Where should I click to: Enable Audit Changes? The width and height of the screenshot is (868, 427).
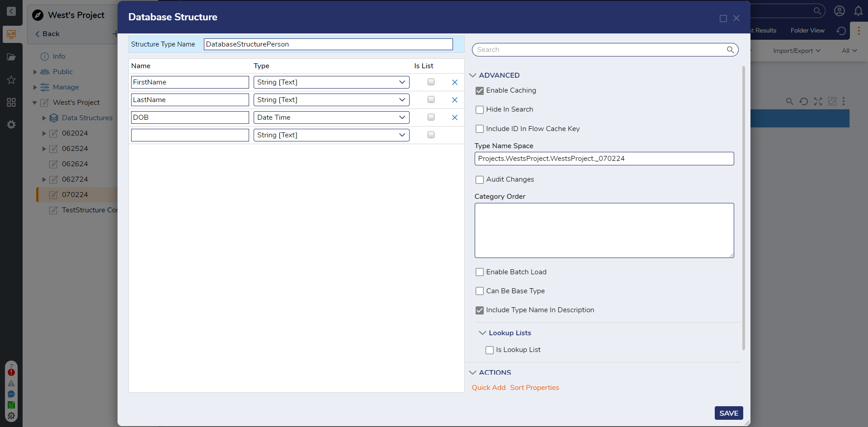[480, 180]
